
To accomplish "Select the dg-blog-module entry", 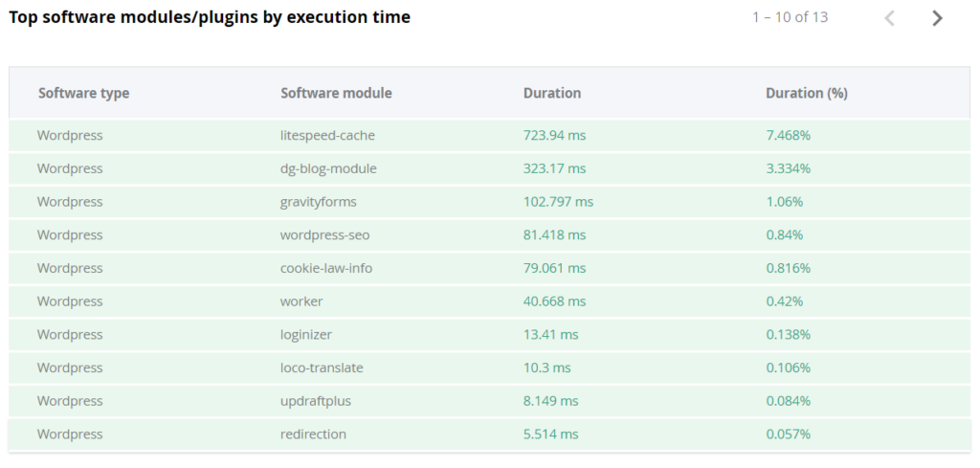I will 328,168.
